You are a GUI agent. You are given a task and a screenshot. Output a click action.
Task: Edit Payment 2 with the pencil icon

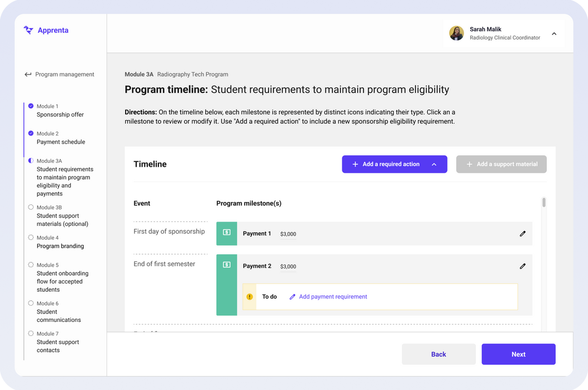pos(522,266)
